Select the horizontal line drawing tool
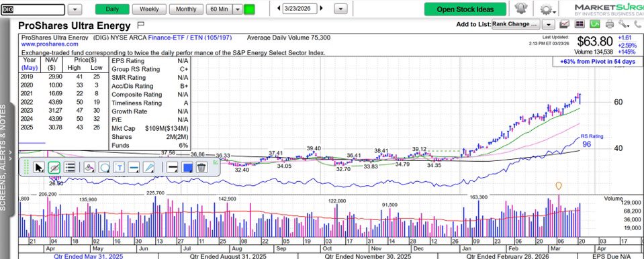 (134, 168)
